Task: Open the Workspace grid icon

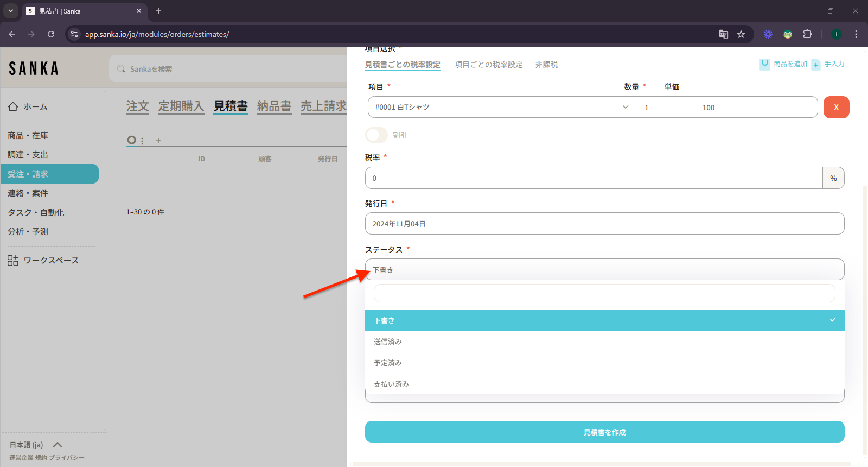Action: click(13, 260)
